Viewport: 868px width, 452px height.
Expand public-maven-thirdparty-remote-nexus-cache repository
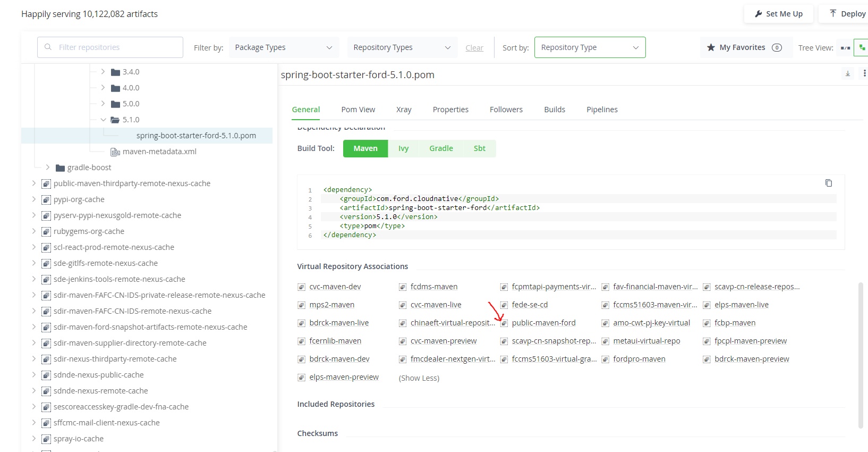point(34,183)
